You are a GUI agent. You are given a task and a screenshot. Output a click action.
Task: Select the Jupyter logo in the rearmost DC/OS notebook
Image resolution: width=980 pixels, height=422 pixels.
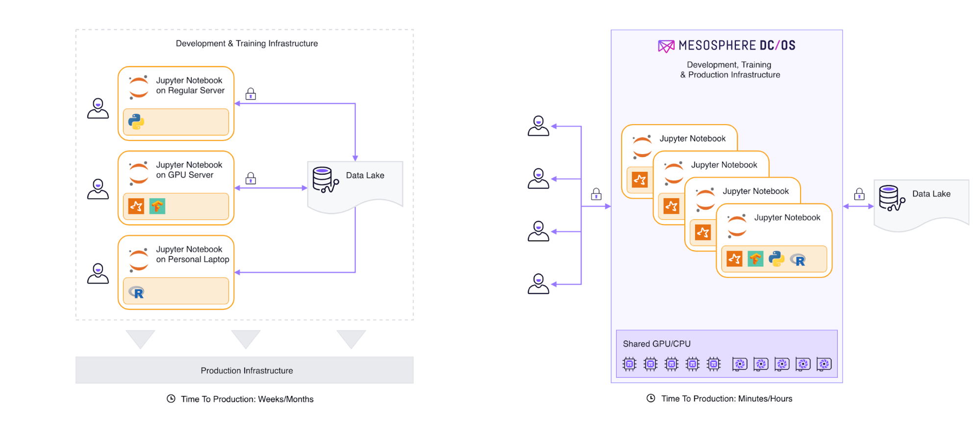tap(642, 147)
